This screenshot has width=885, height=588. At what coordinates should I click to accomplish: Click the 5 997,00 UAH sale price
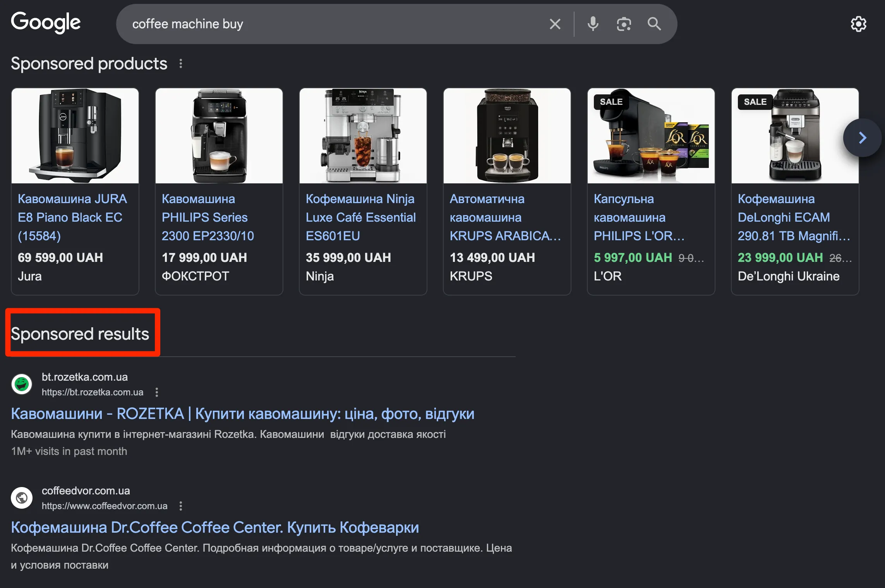[x=633, y=258]
